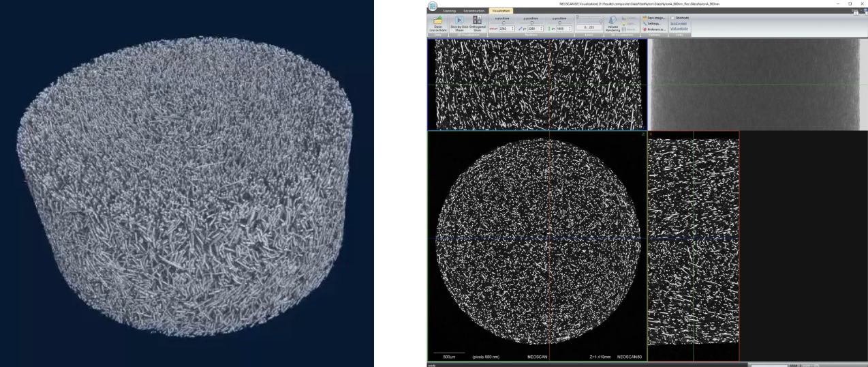Select the Orthogonal Slices view icon
Viewport: 868px width, 367px height.
point(477,21)
